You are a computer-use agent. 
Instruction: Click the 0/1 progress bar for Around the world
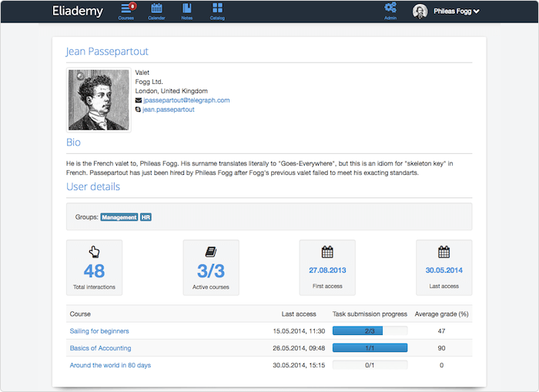point(370,365)
